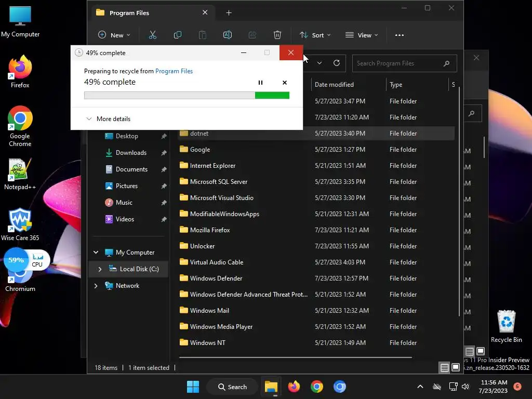The width and height of the screenshot is (532, 399).
Task: Launch Firefox from the taskbar
Action: click(294, 387)
